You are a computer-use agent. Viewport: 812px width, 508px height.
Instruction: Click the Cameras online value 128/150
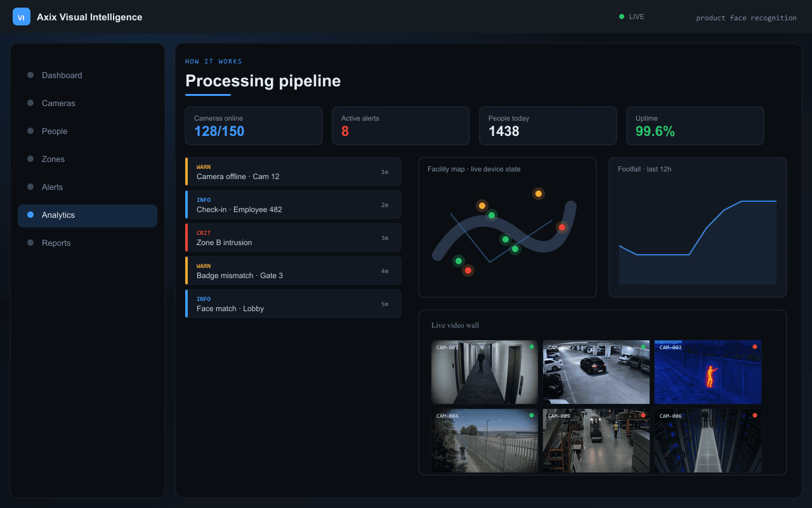tap(219, 131)
